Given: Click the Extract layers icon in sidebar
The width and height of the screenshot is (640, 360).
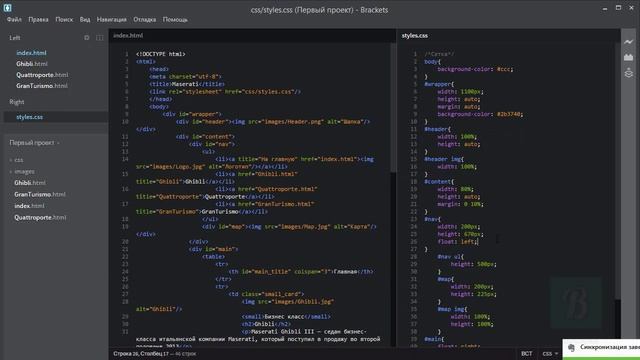Looking at the screenshot, I should [628, 73].
